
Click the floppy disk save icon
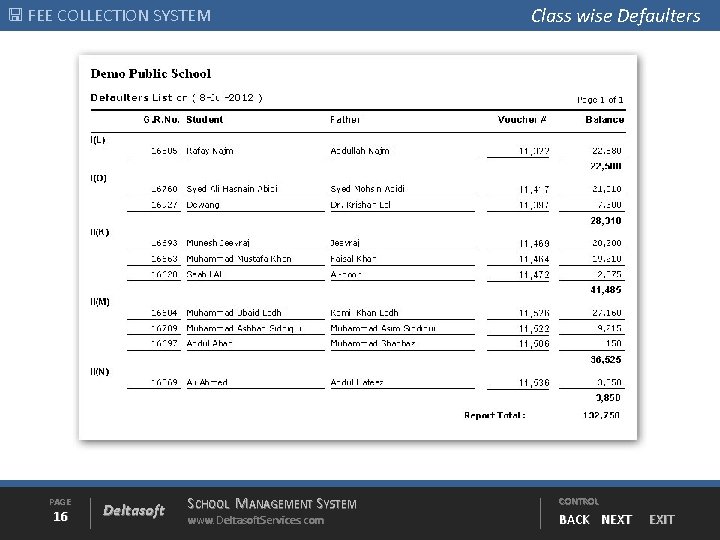[x=15, y=15]
